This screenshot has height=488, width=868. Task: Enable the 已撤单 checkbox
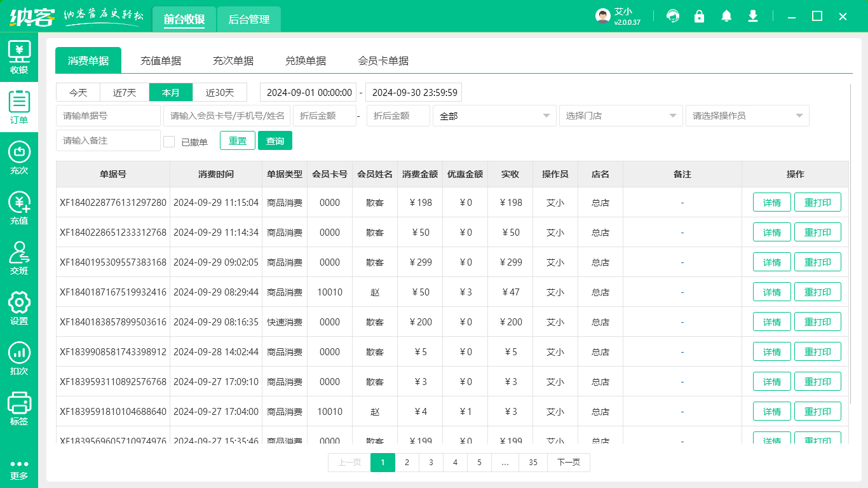point(169,140)
